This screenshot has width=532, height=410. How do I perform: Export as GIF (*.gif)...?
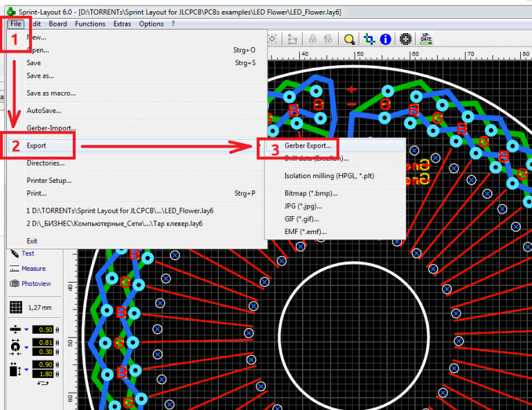[335, 219]
